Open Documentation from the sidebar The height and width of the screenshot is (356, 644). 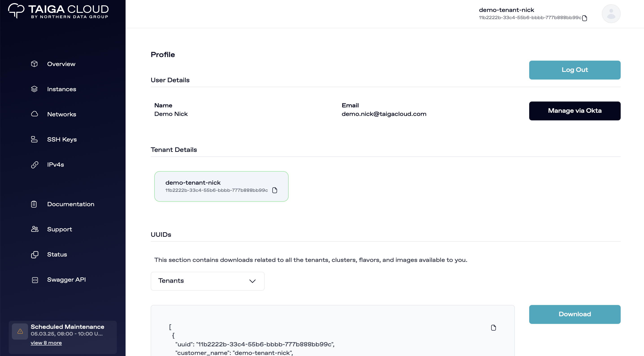click(x=70, y=204)
